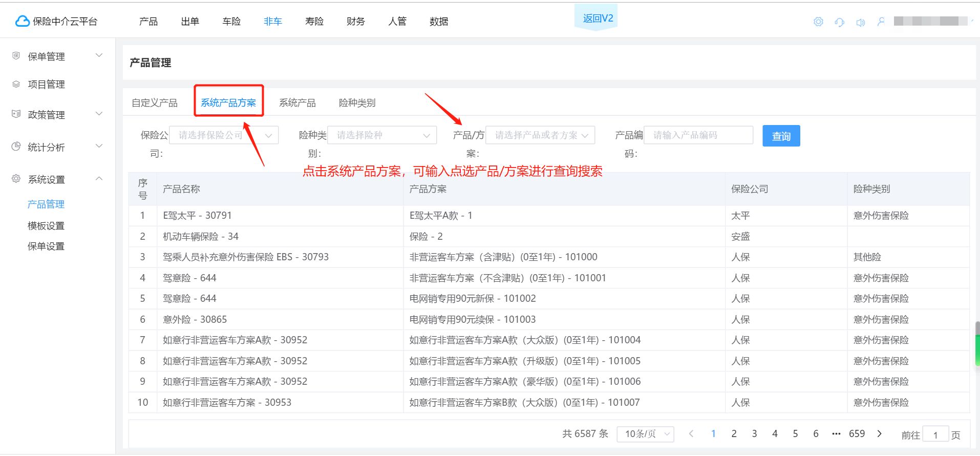This screenshot has height=456, width=980.
Task: Expand the 统计分析 menu chevron
Action: point(99,146)
